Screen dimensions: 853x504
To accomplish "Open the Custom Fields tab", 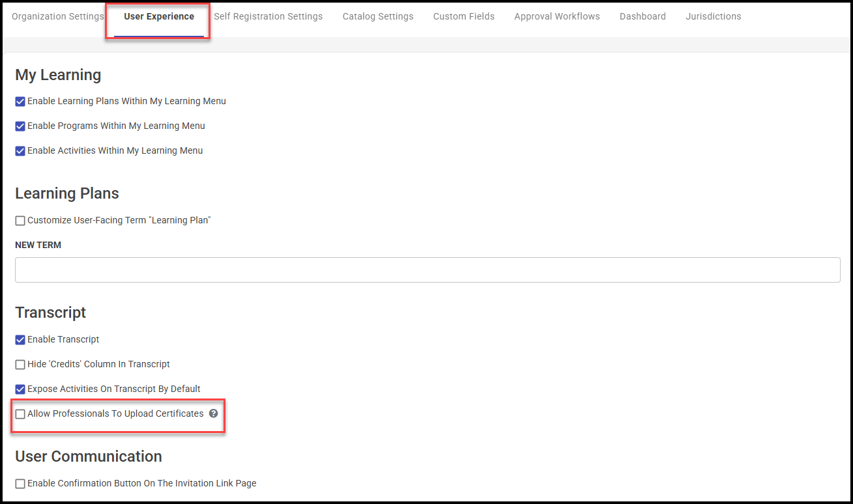I will [463, 16].
